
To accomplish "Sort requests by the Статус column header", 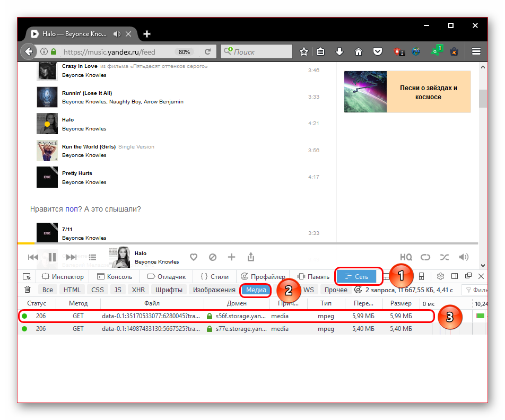I will [37, 303].
